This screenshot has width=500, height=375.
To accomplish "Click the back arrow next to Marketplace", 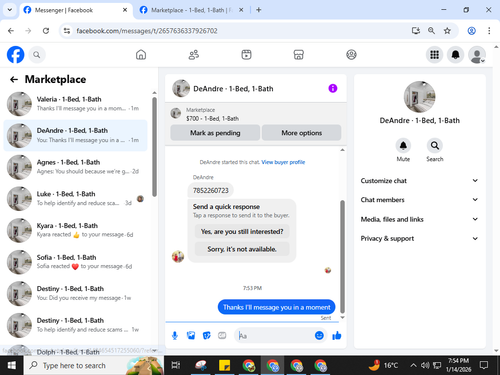I will coord(14,79).
